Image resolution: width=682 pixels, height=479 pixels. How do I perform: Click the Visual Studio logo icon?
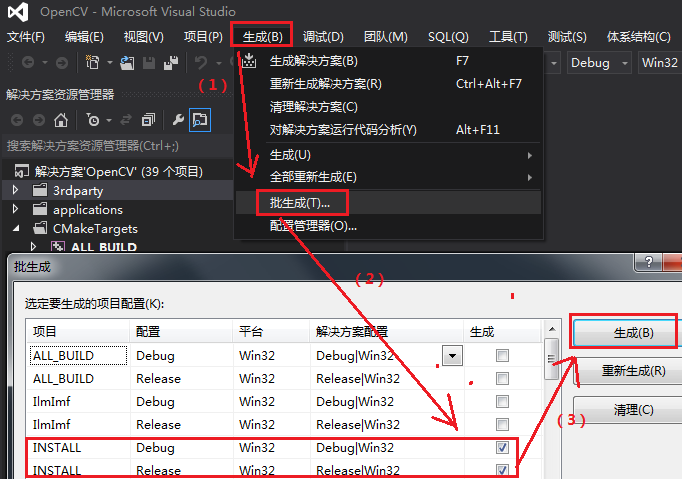18,12
